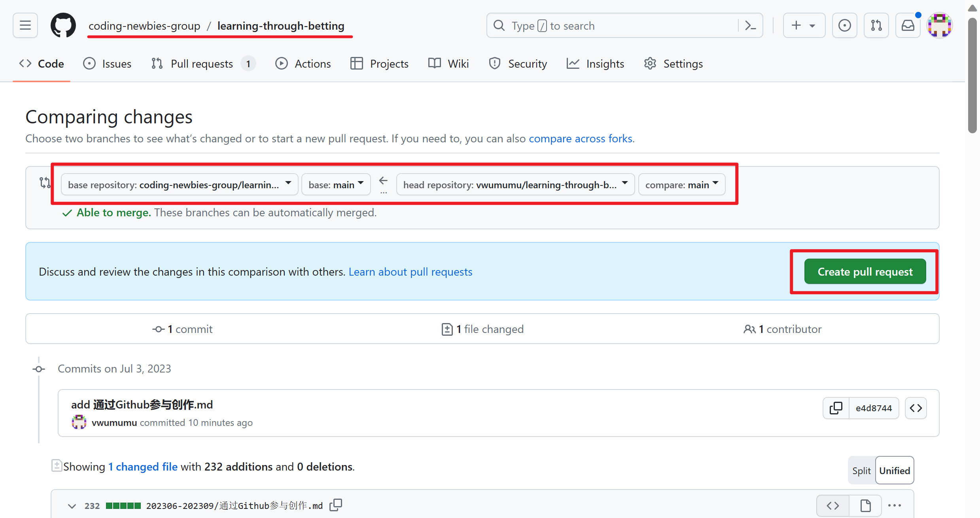Open the command palette icon
Viewport: 980px width, 518px height.
pos(750,26)
